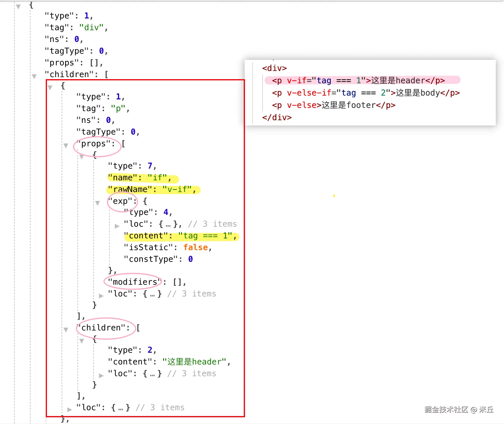Collapse the v-if directive object in props
This screenshot has height=424, width=504.
82,157
